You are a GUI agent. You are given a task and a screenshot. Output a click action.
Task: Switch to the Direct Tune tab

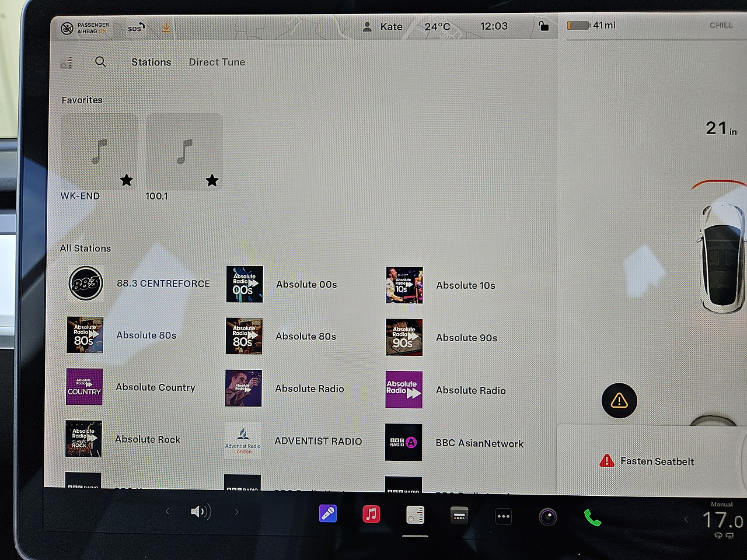point(217,62)
